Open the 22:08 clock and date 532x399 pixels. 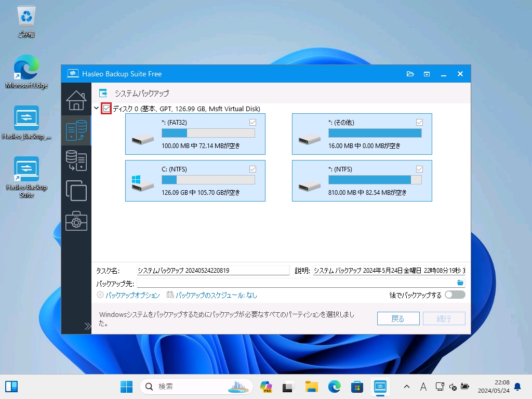[x=494, y=387]
